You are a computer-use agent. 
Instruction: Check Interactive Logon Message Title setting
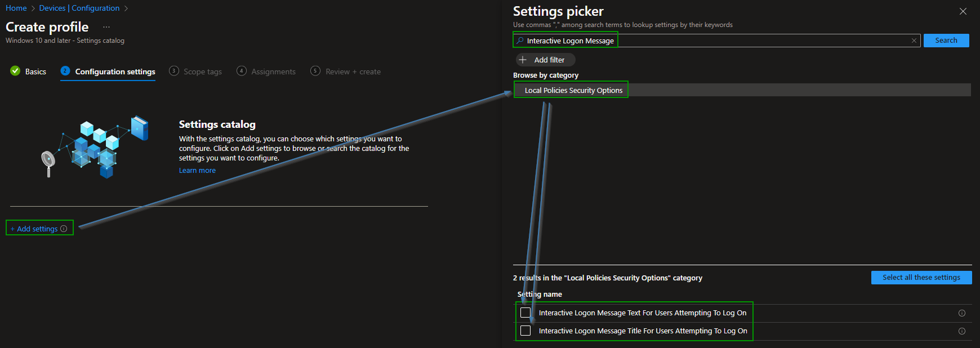click(525, 331)
